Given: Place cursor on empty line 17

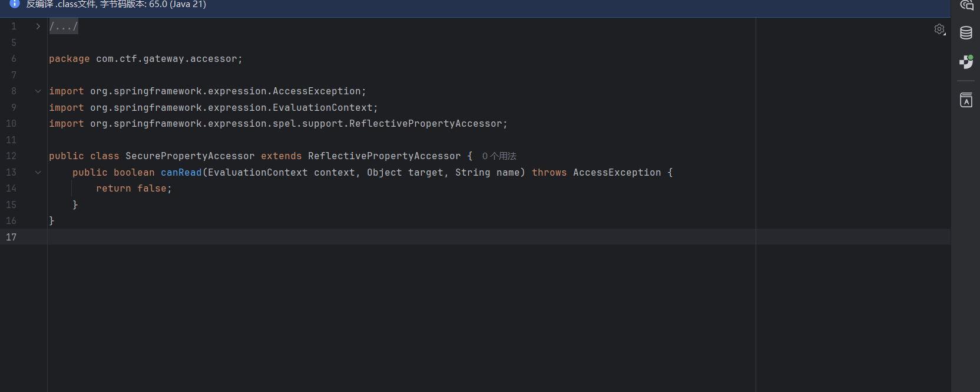Looking at the screenshot, I should tap(353, 237).
